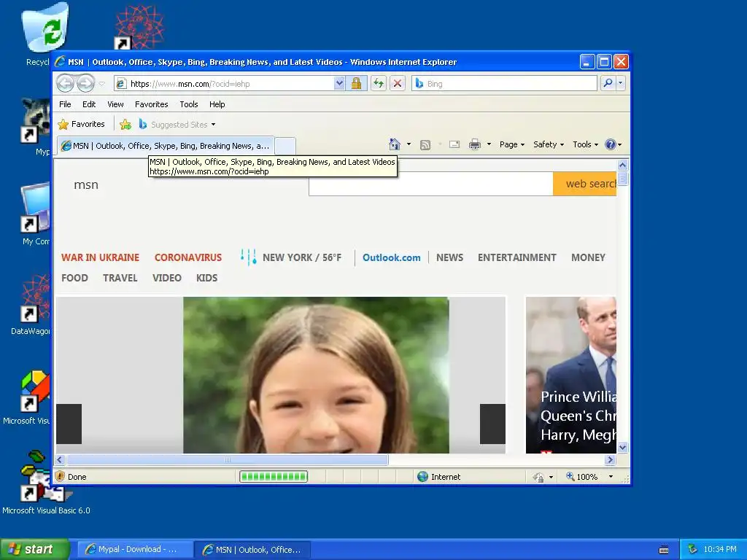Click the Windows start button
Image resolution: width=747 pixels, height=560 pixels.
[x=34, y=549]
